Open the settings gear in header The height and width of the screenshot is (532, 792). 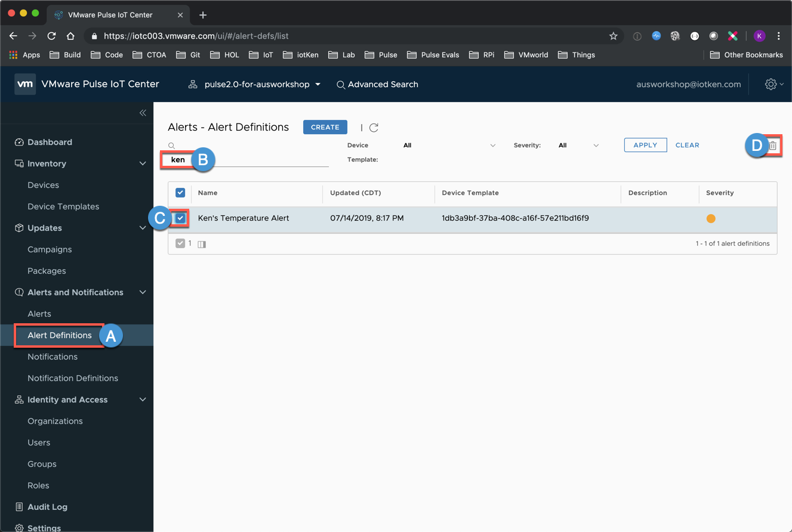pyautogui.click(x=771, y=85)
